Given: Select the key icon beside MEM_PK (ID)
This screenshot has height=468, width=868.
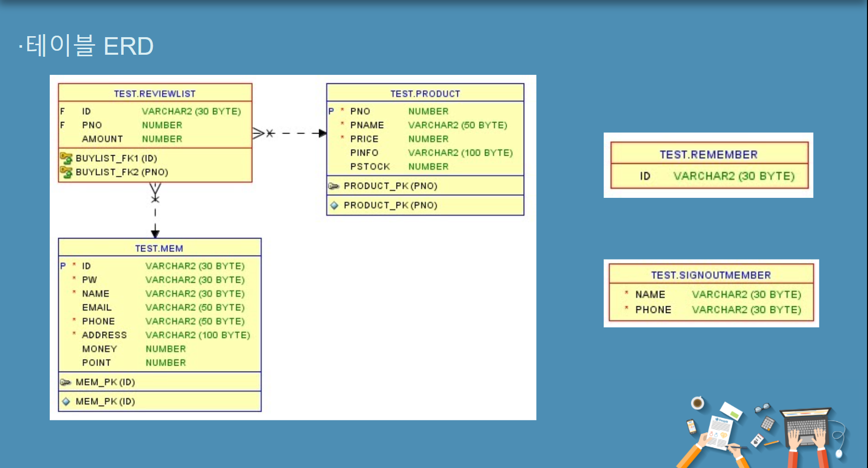Looking at the screenshot, I should pyautogui.click(x=66, y=382).
